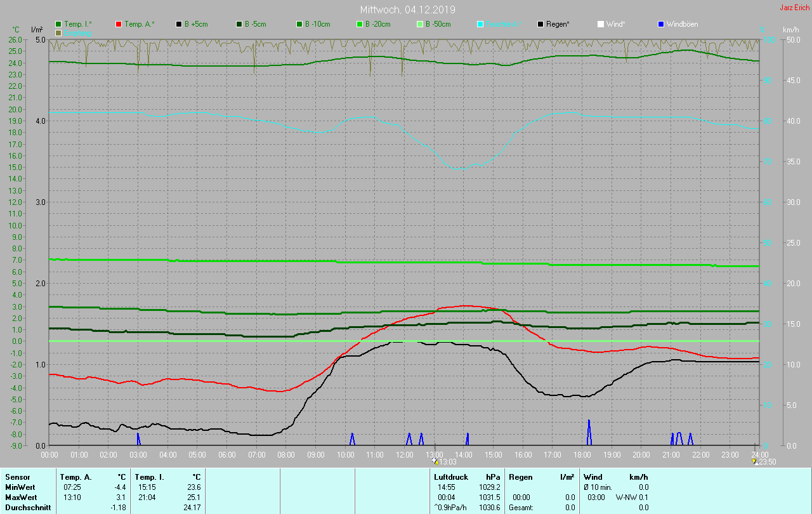Click the marker icon beside 23:50

(755, 461)
